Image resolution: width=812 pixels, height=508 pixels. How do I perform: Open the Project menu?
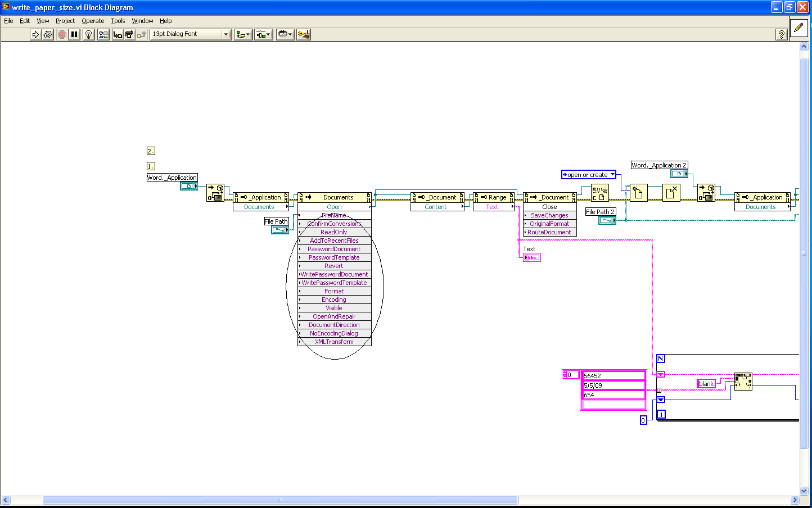tap(65, 21)
